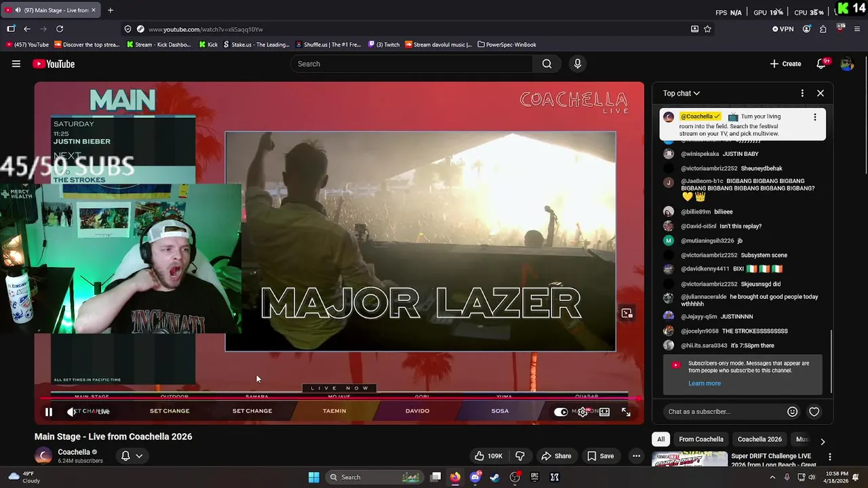
Task: Click chat message 'Isn't this replay?'
Action: coord(741,226)
